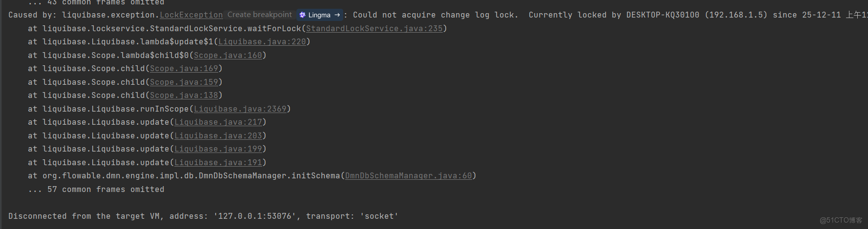Click the Create breakpoint action
The width and height of the screenshot is (868, 229).
(259, 15)
